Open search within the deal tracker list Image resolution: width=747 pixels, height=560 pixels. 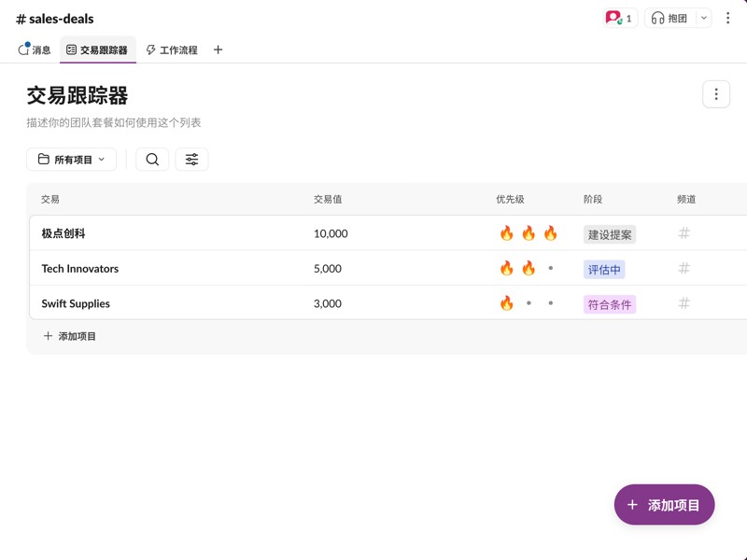152,159
